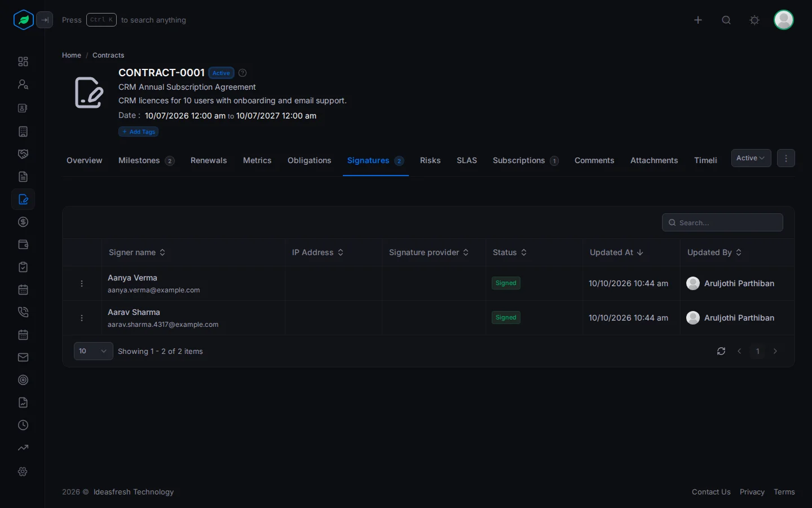
Task: Go to Contracts breadcrumb link
Action: [108, 55]
